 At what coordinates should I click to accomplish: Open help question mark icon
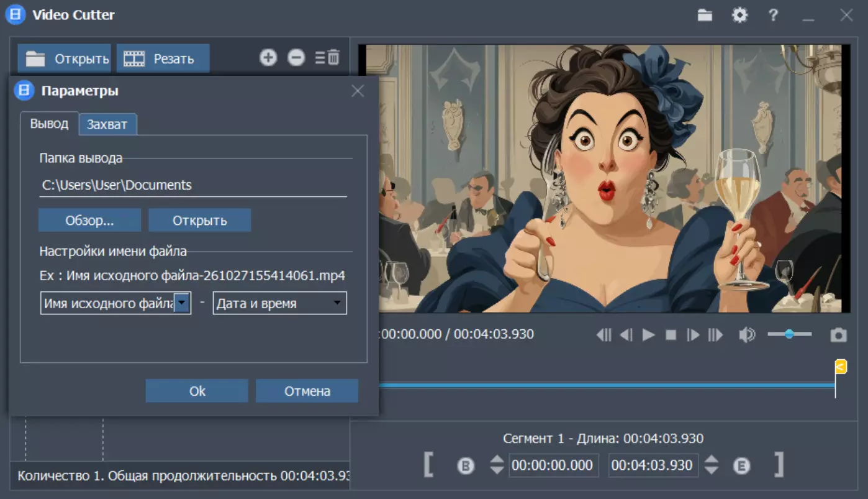(x=773, y=16)
